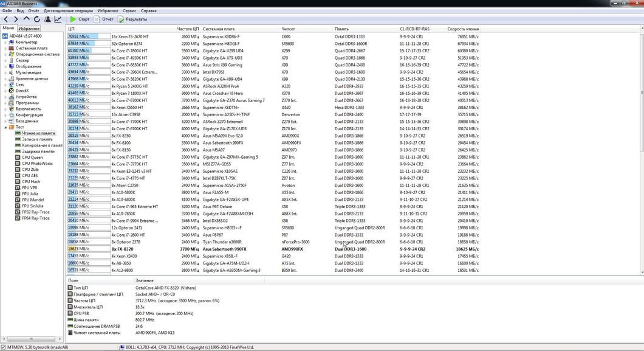The height and width of the screenshot is (351, 644).
Task: Expand the Операционная система tree node
Action: pos(5,54)
